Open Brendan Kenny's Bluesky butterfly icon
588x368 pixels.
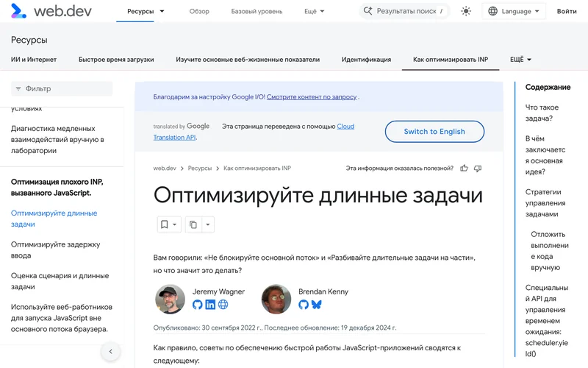point(317,305)
